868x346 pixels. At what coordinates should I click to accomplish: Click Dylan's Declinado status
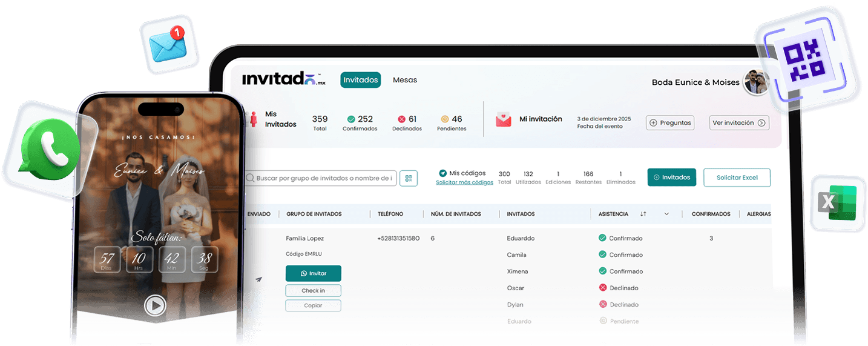619,304
